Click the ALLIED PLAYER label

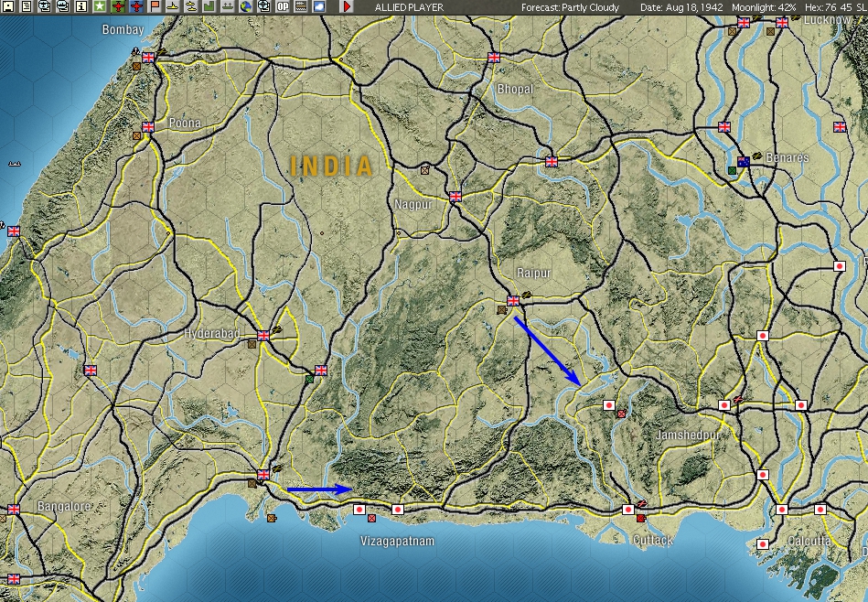[x=409, y=7]
